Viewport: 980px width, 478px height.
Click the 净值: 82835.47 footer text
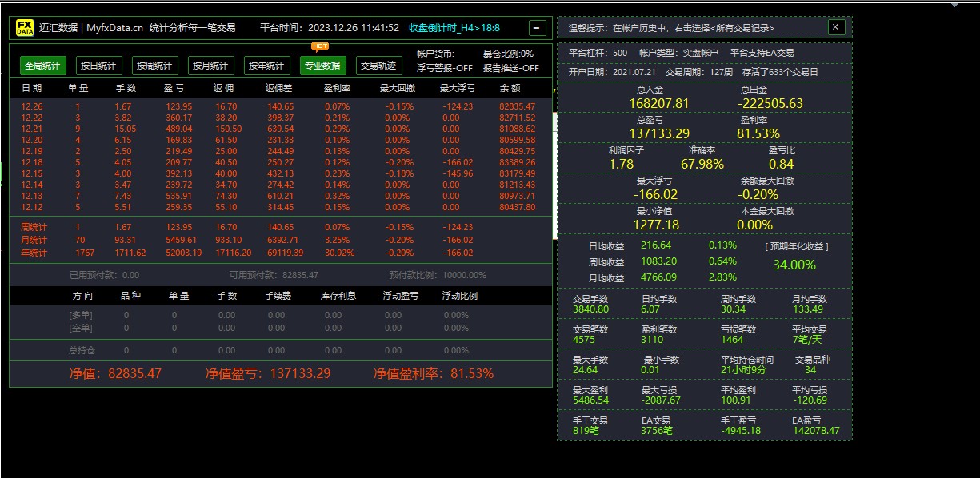click(116, 373)
